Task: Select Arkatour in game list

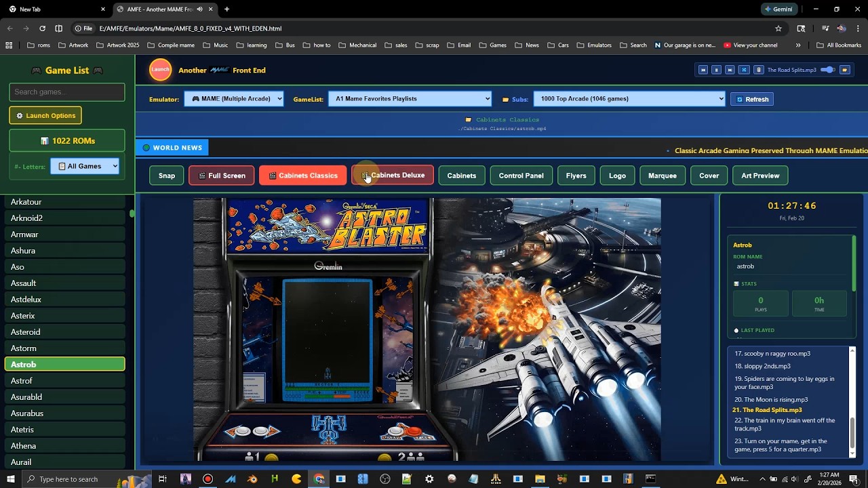Action: pyautogui.click(x=65, y=202)
